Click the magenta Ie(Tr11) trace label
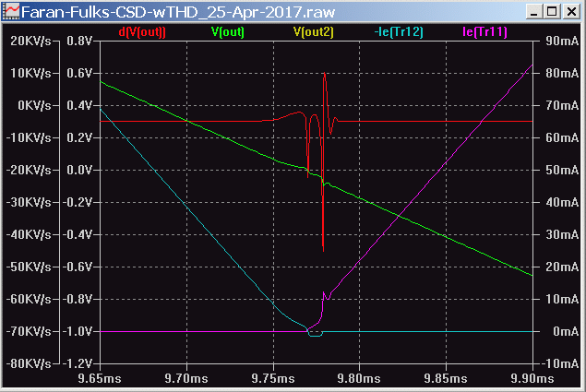The height and width of the screenshot is (392, 586). click(484, 32)
